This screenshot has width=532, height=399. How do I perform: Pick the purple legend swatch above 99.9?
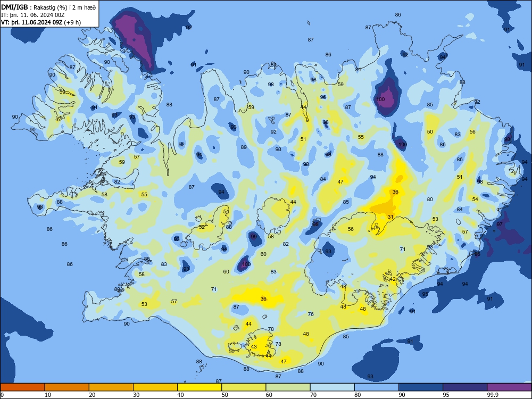509,387
